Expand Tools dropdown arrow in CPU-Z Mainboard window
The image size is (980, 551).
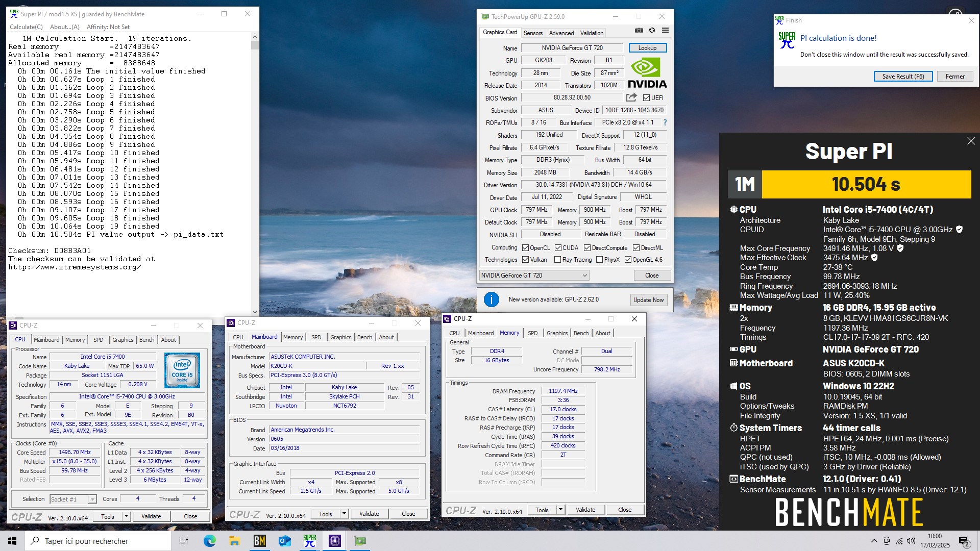tap(344, 514)
